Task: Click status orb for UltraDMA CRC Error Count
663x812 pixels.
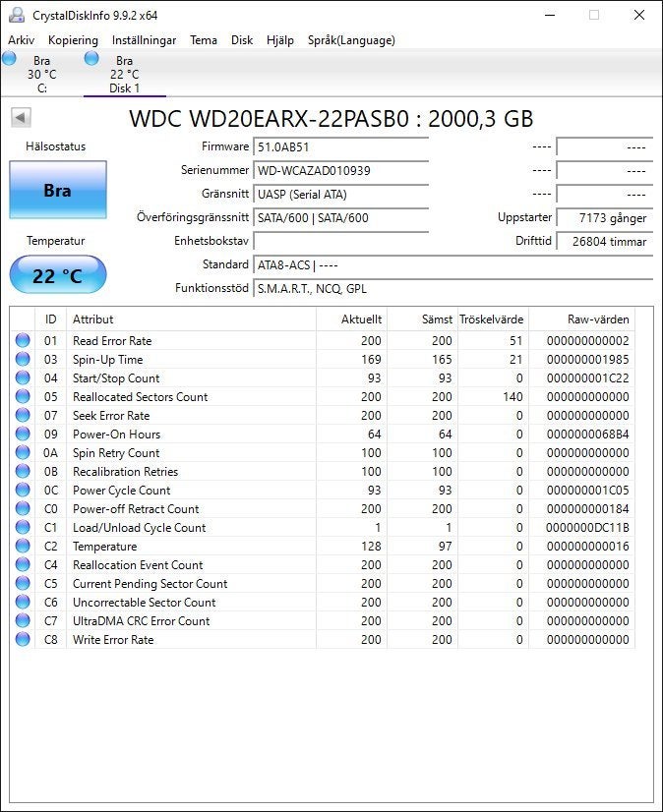Action: tap(23, 620)
